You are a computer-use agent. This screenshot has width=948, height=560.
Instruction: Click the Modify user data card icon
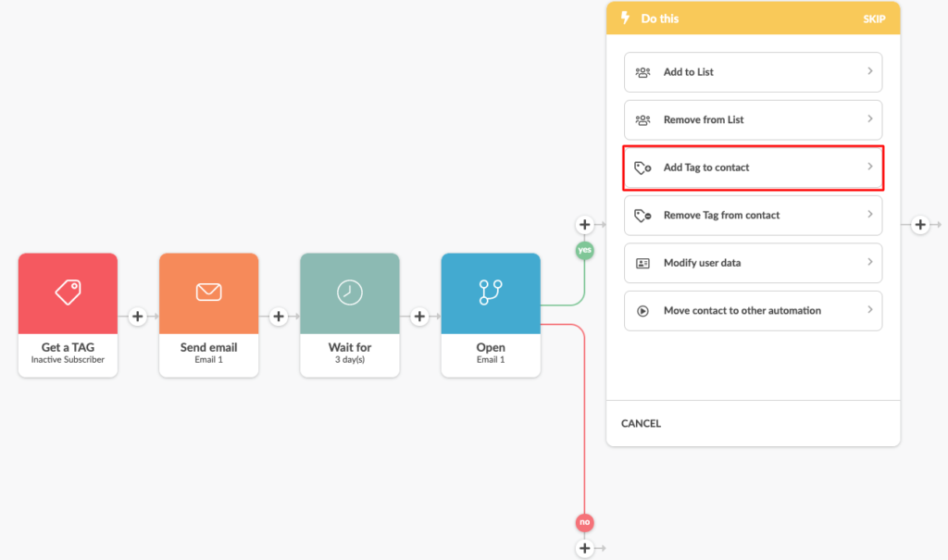tap(642, 263)
